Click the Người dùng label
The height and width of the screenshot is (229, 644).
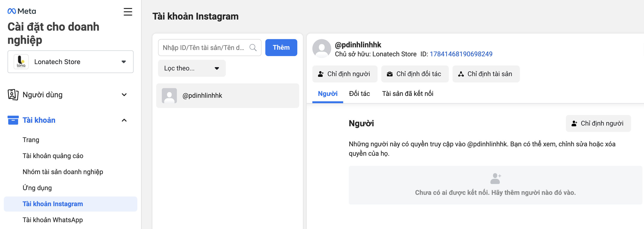click(x=43, y=95)
